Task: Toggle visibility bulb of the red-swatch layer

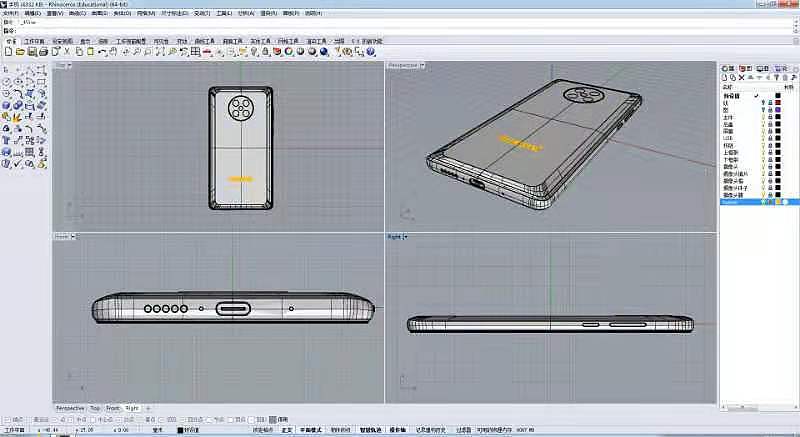Action: [x=764, y=102]
